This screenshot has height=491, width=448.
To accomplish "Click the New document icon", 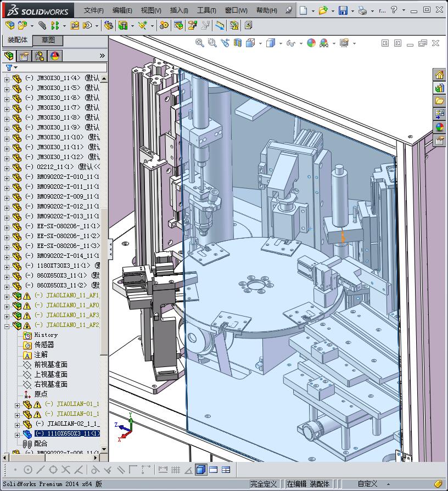I will (303, 10).
